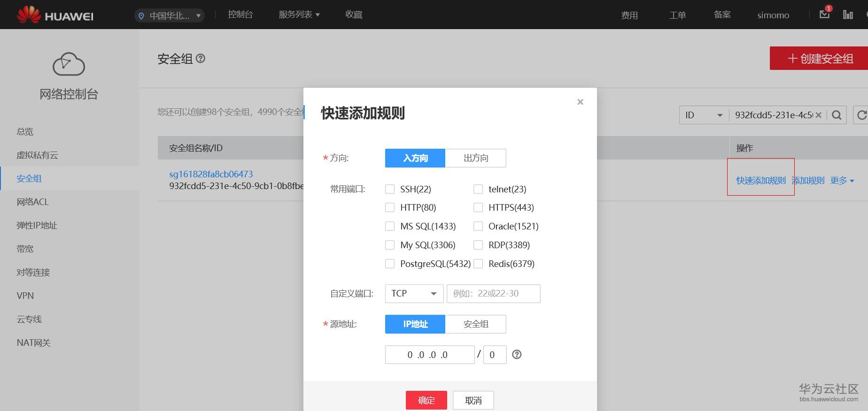
Task: Expand the 服务列表 menu
Action: pyautogui.click(x=299, y=15)
